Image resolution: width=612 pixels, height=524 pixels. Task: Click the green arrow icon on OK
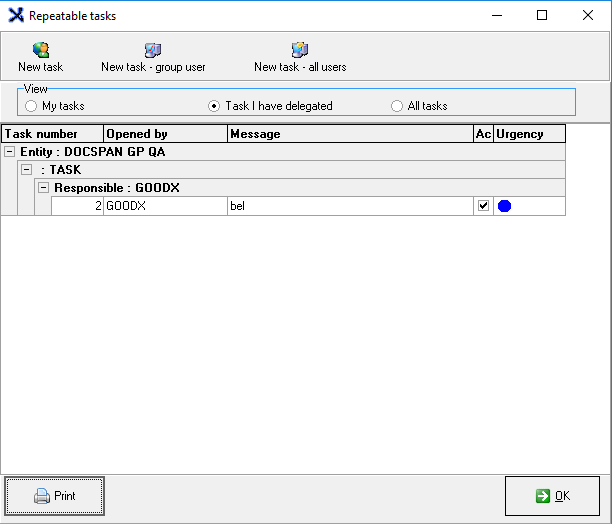[x=542, y=496]
